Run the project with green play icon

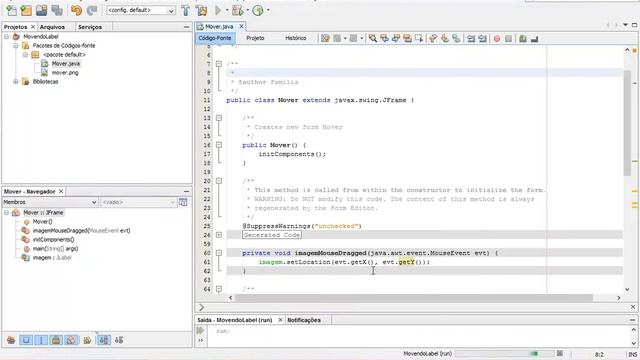tap(218, 10)
